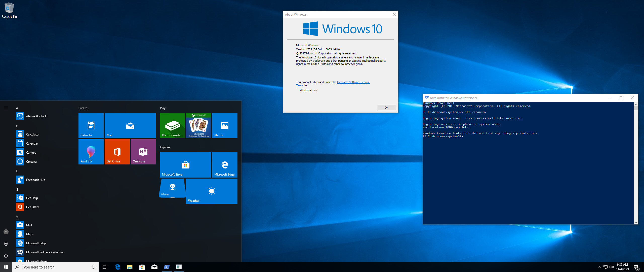644x272 pixels.
Task: Select the letter G group header
Action: [17, 190]
